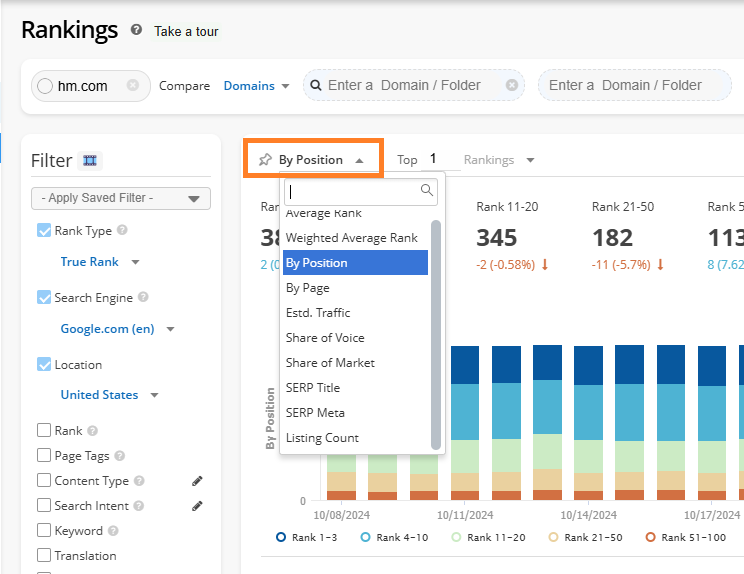This screenshot has width=744, height=574.
Task: Edit Search Intent with pencil icon
Action: point(198,506)
